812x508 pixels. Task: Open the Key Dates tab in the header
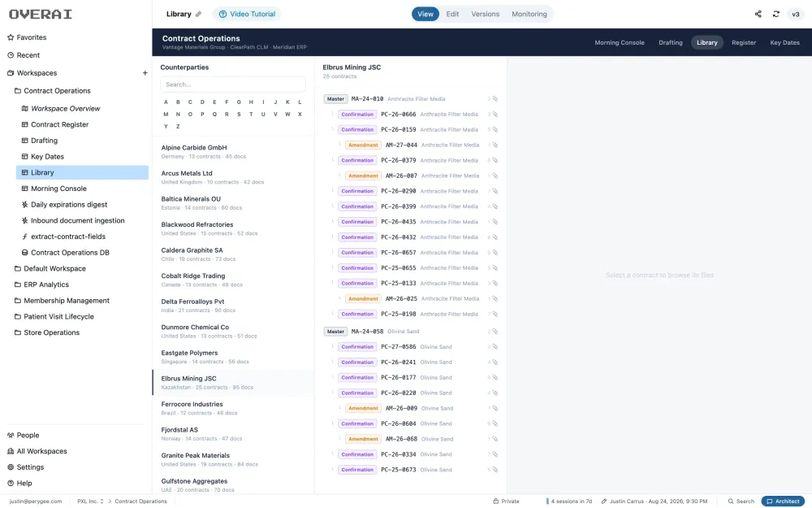(784, 42)
